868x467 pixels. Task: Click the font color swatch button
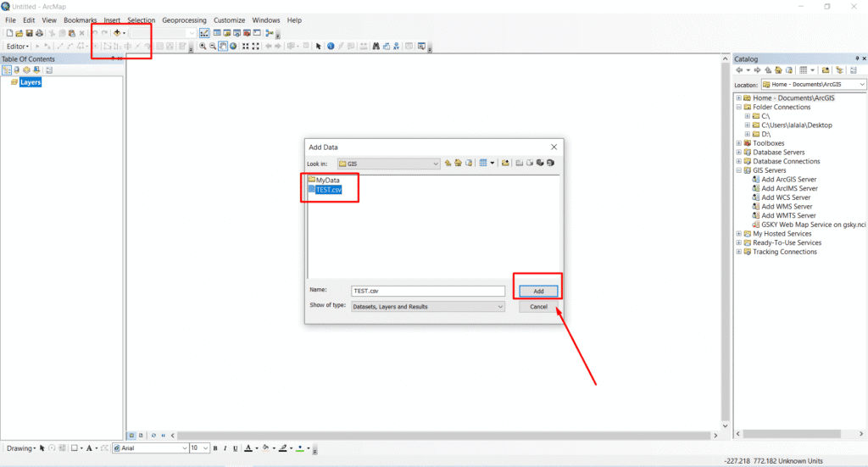[x=248, y=448]
